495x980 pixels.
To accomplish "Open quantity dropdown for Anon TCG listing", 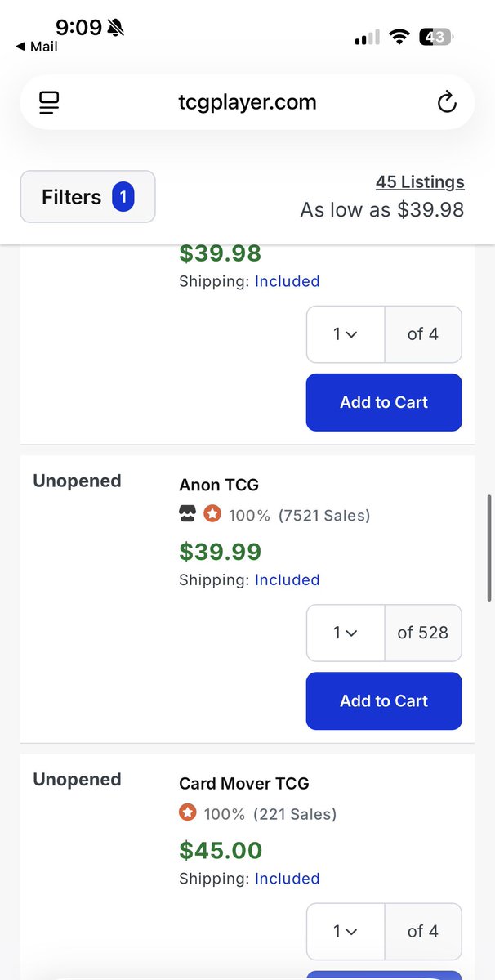I will tap(346, 633).
